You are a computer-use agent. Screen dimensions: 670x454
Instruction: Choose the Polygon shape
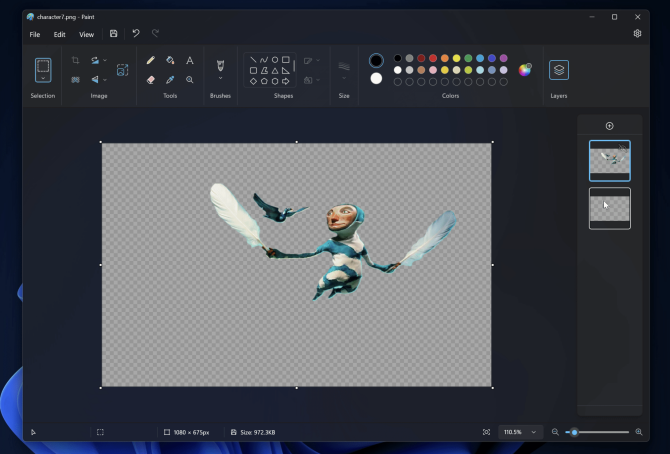click(264, 71)
